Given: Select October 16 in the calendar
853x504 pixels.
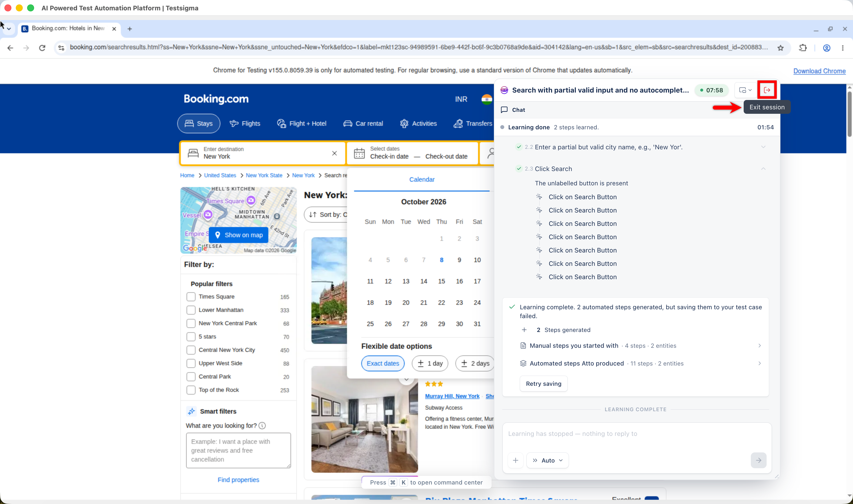Looking at the screenshot, I should [x=459, y=281].
